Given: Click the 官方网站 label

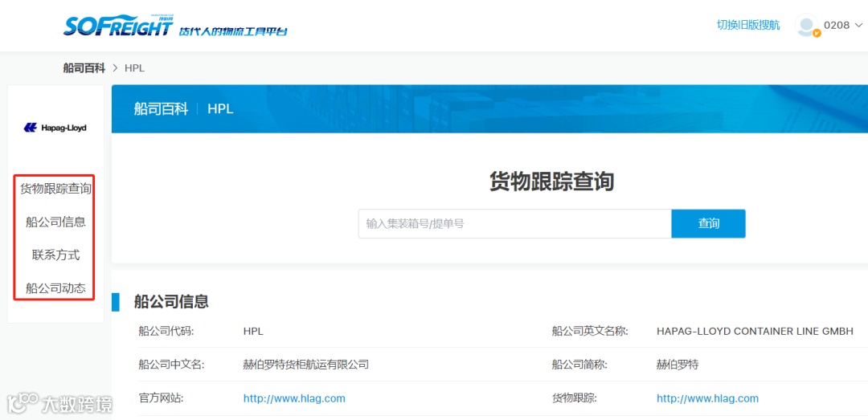Looking at the screenshot, I should (x=161, y=398).
